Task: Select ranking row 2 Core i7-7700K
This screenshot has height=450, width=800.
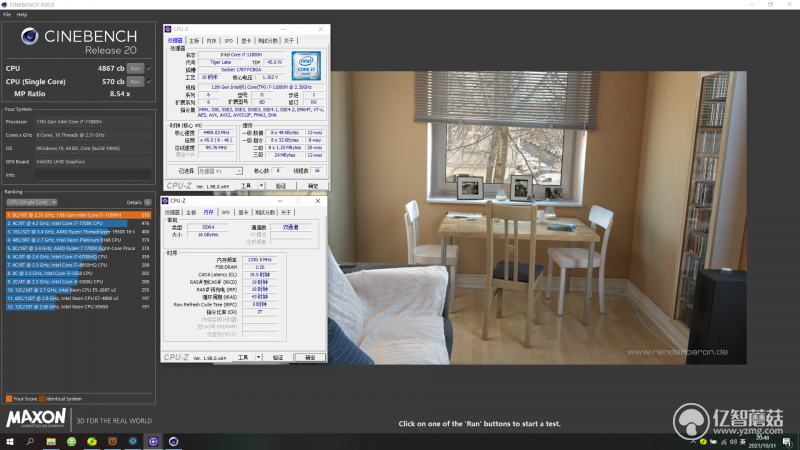Action: tap(79, 223)
